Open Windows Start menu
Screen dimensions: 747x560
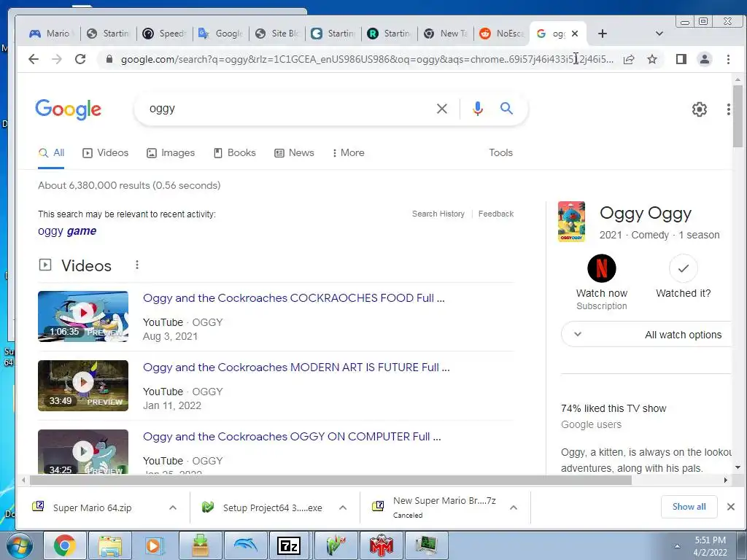coord(20,545)
